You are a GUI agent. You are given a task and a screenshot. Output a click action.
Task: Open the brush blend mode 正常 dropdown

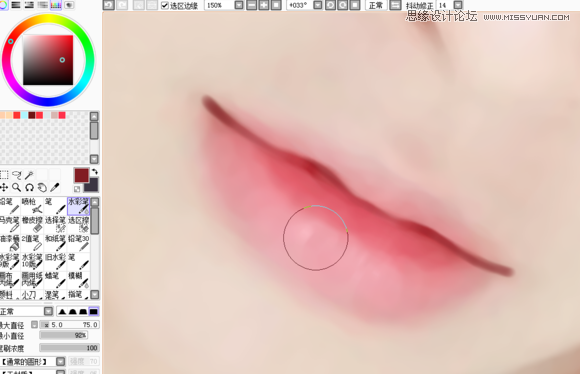pos(48,311)
